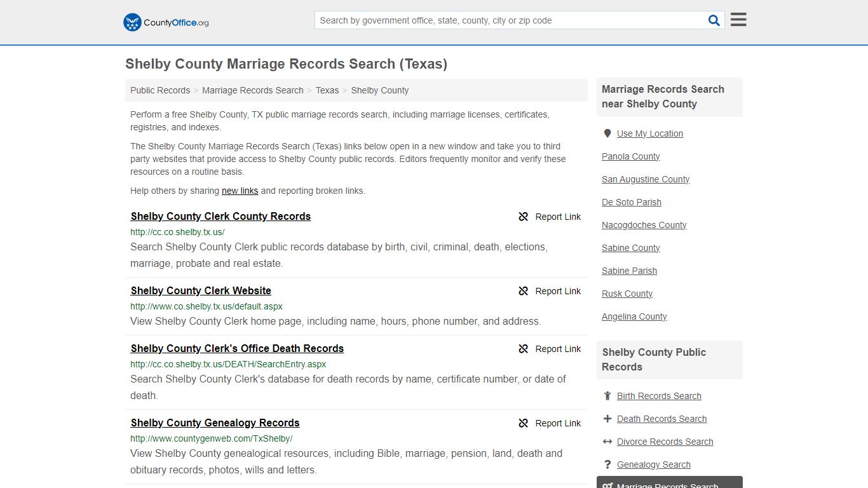Viewport: 868px width, 488px height.
Task: Open Divorce Records Search
Action: (665, 442)
